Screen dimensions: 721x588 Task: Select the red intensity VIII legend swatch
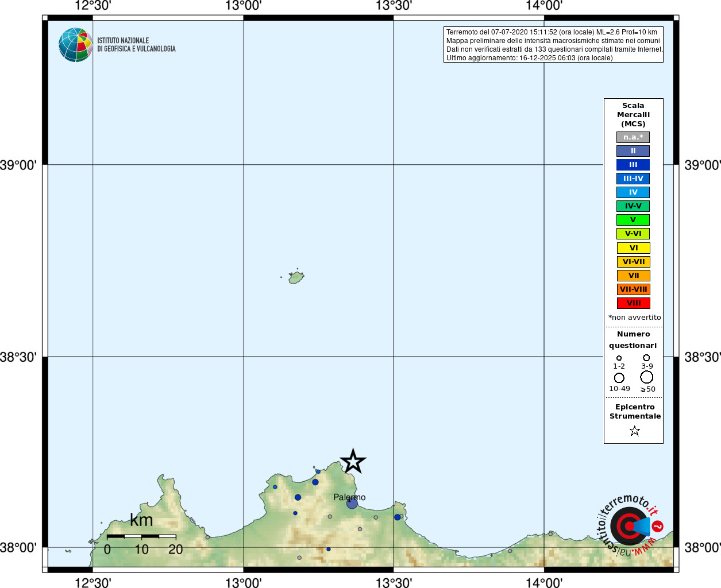[x=634, y=303]
